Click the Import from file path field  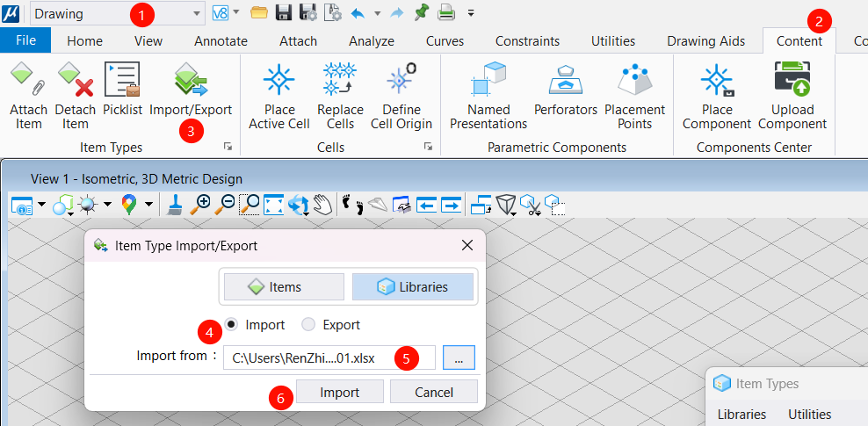pos(329,357)
